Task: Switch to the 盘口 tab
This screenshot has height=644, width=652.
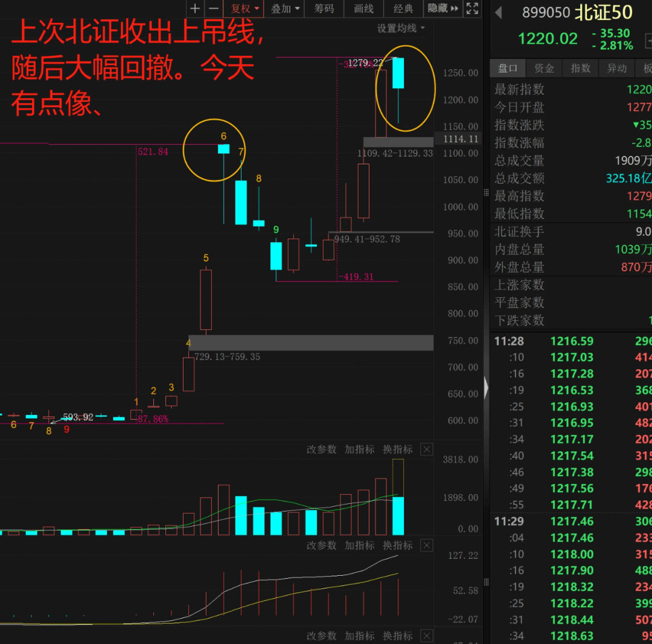Action: click(508, 68)
